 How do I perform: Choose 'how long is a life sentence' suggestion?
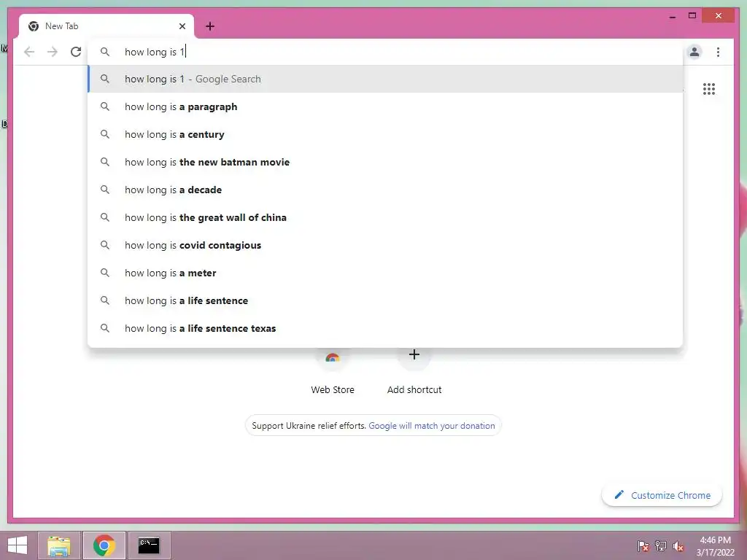pyautogui.click(x=385, y=300)
